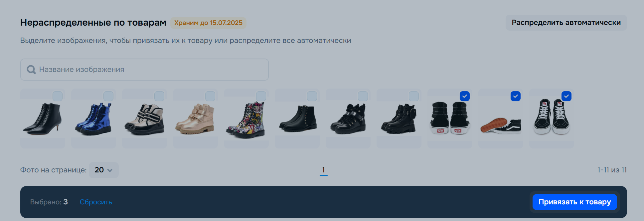Click the Сбросить link
The image size is (644, 221).
(96, 202)
